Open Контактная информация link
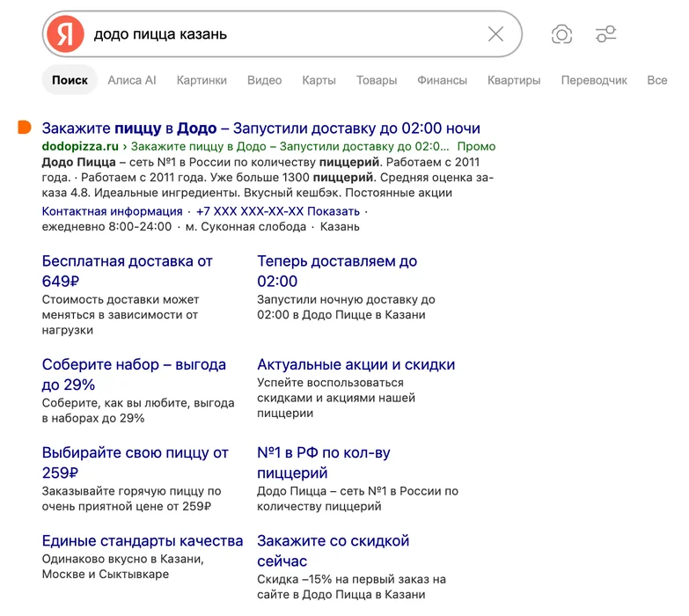 pyautogui.click(x=112, y=211)
